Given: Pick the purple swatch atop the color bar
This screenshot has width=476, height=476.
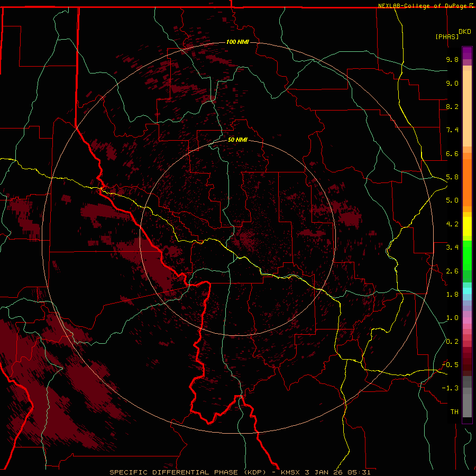Looking at the screenshot, I should (467, 53).
